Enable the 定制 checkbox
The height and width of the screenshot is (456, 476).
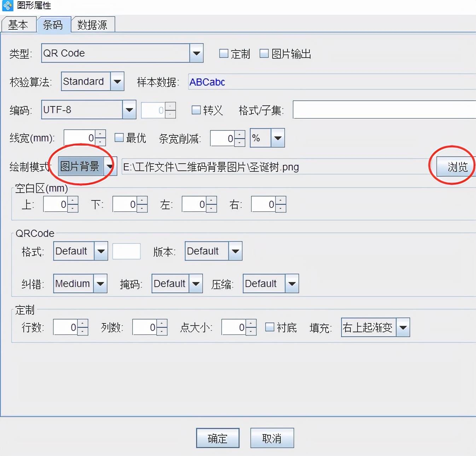point(224,53)
